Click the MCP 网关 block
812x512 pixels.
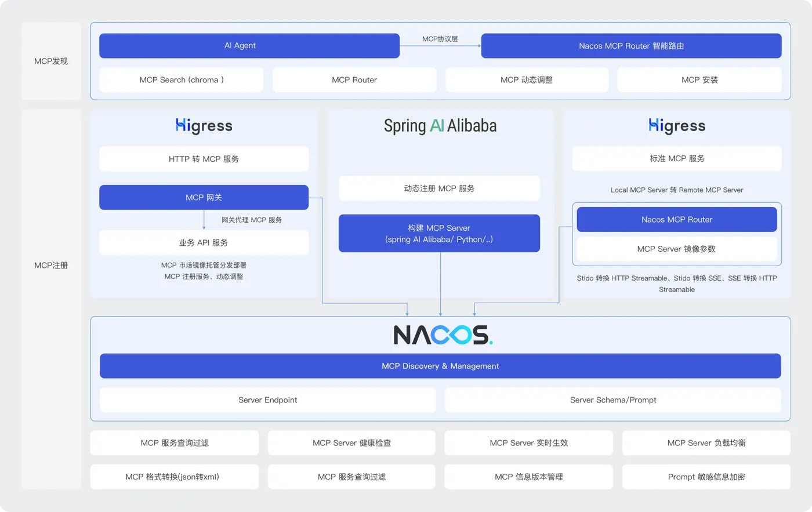click(204, 197)
